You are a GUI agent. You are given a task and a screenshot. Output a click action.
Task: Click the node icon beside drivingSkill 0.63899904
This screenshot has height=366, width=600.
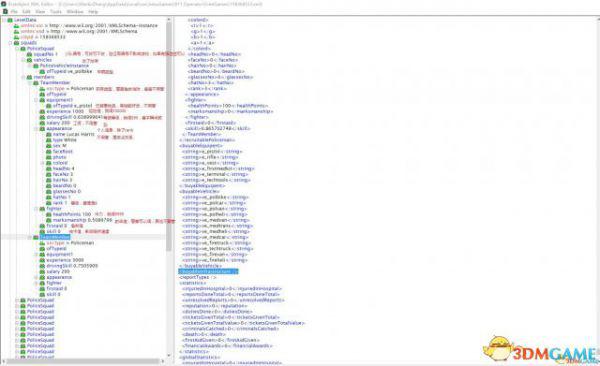tap(42, 117)
